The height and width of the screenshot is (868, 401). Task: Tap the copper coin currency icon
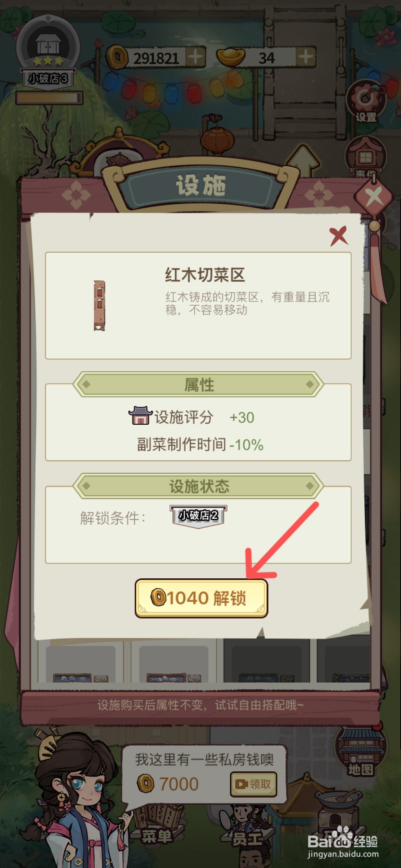click(117, 57)
